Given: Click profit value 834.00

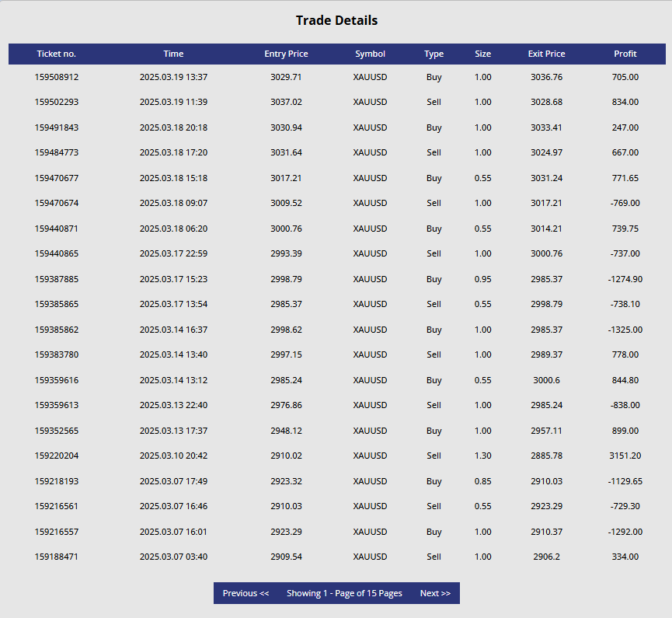Looking at the screenshot, I should pos(625,102).
